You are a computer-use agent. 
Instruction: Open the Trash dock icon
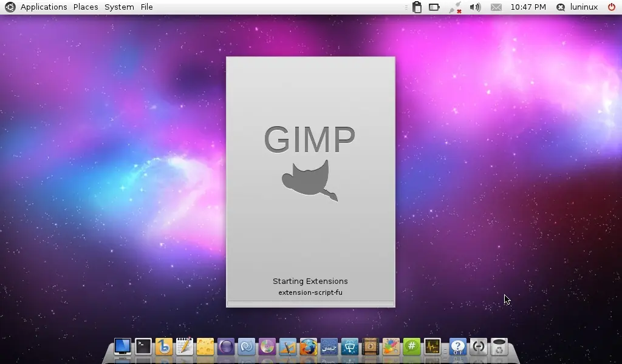pyautogui.click(x=499, y=346)
